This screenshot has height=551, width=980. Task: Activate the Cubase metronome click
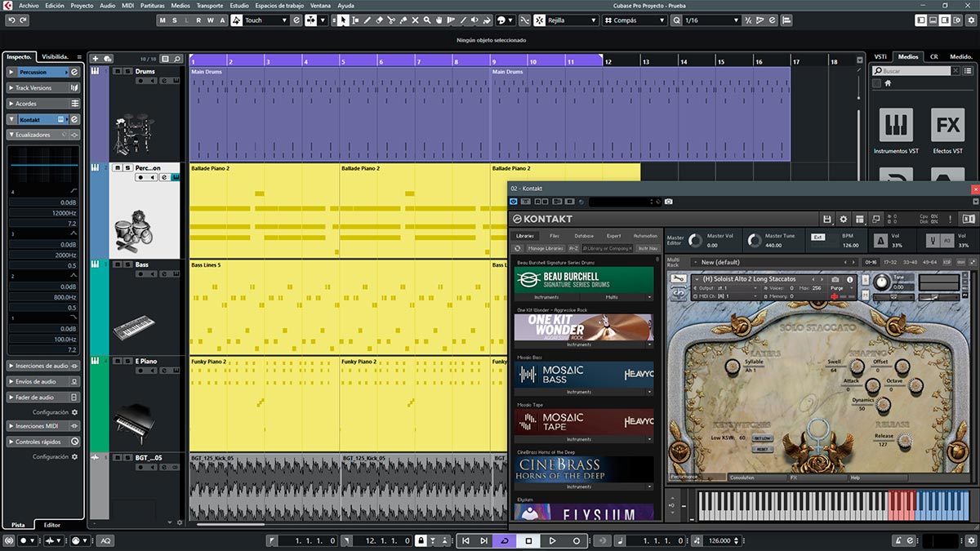pos(898,540)
